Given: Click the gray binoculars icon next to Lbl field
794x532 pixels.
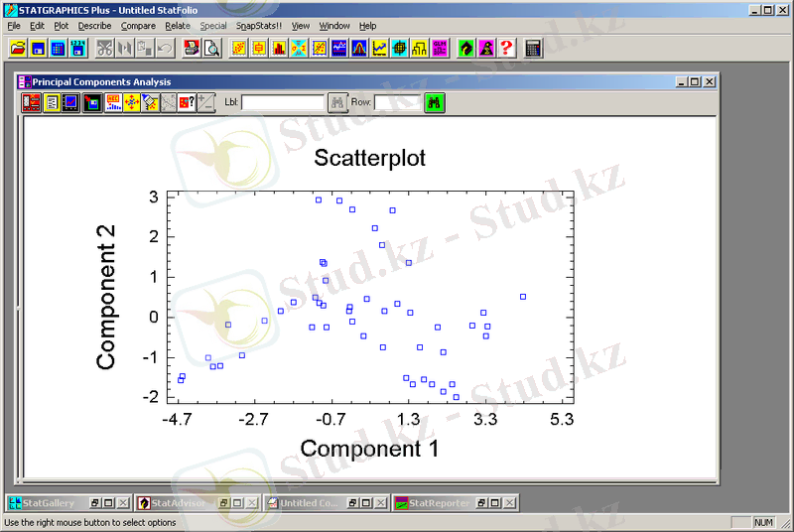Looking at the screenshot, I should coord(337,102).
